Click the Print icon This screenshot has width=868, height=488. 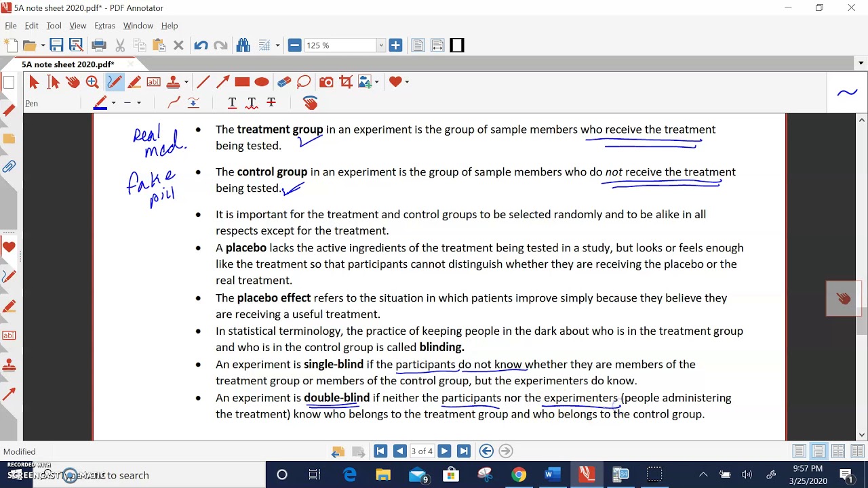click(99, 45)
